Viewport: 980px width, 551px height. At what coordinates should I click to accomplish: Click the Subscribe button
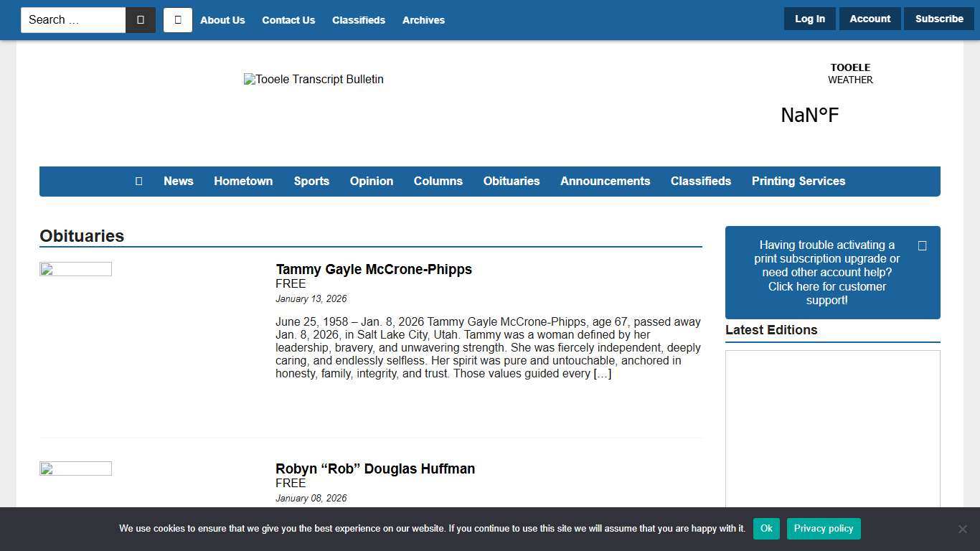pos(938,19)
